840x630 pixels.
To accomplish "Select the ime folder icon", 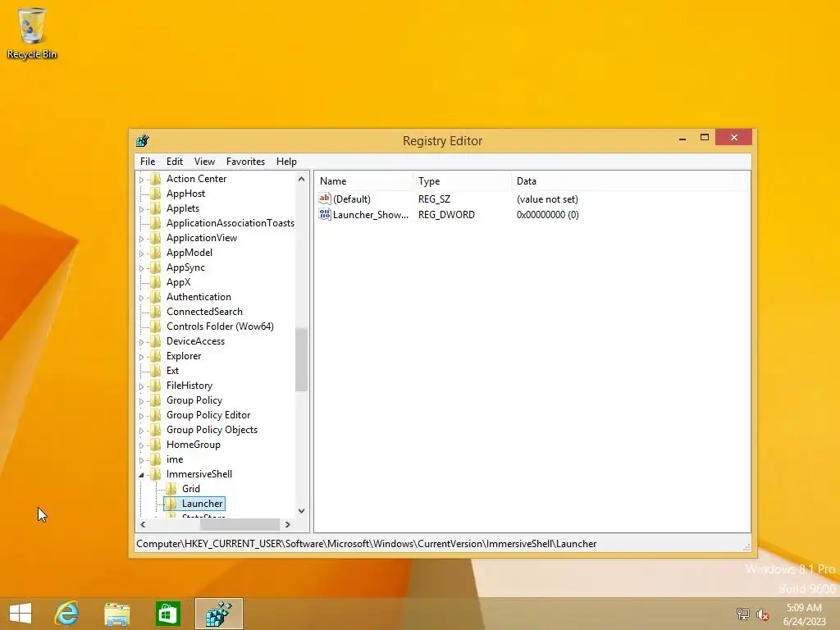I will pyautogui.click(x=155, y=459).
